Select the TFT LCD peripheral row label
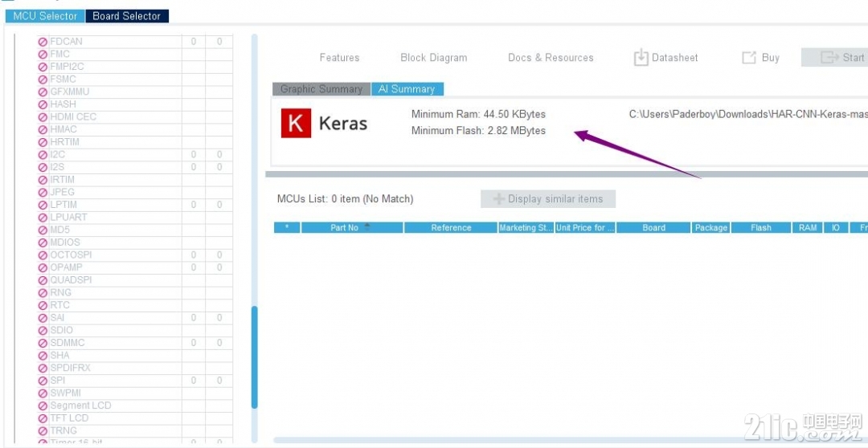Screen dimensions: 868x448 pos(69,418)
